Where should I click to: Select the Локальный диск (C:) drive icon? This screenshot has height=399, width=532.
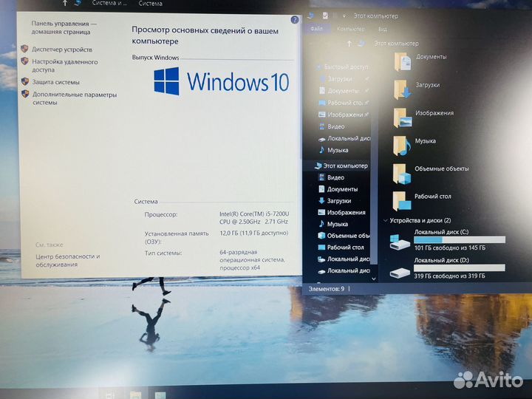point(400,242)
